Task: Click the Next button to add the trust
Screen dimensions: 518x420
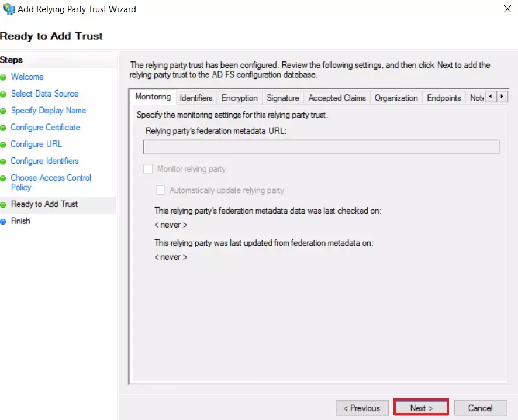Action: (420, 408)
